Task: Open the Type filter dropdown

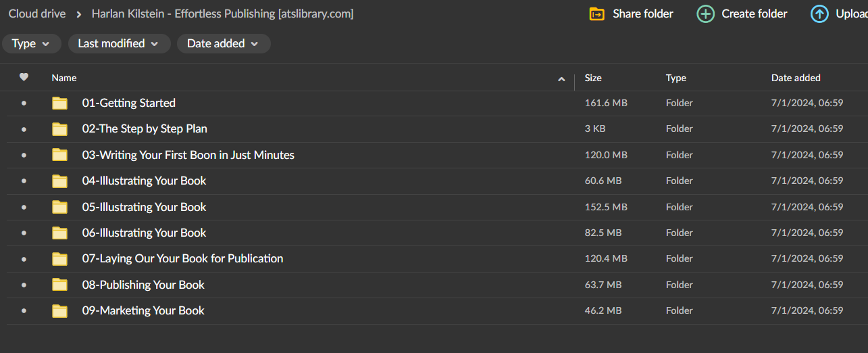Action: pyautogui.click(x=31, y=43)
